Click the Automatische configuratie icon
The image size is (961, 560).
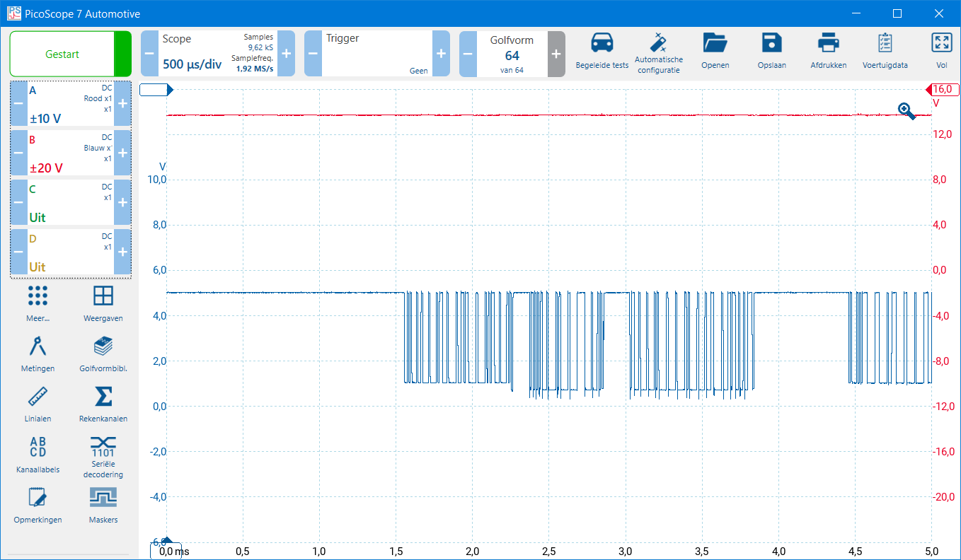(659, 44)
